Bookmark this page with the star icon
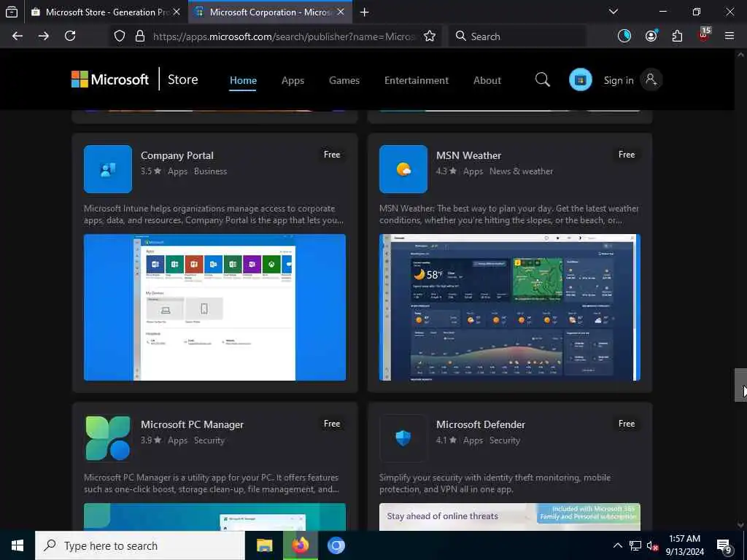This screenshot has height=560, width=747. (430, 36)
